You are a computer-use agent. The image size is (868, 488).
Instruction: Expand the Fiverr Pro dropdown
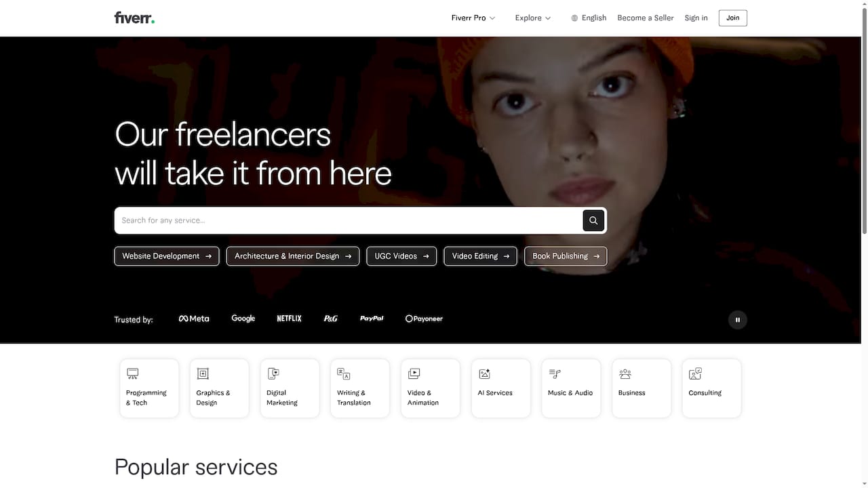[x=473, y=18]
